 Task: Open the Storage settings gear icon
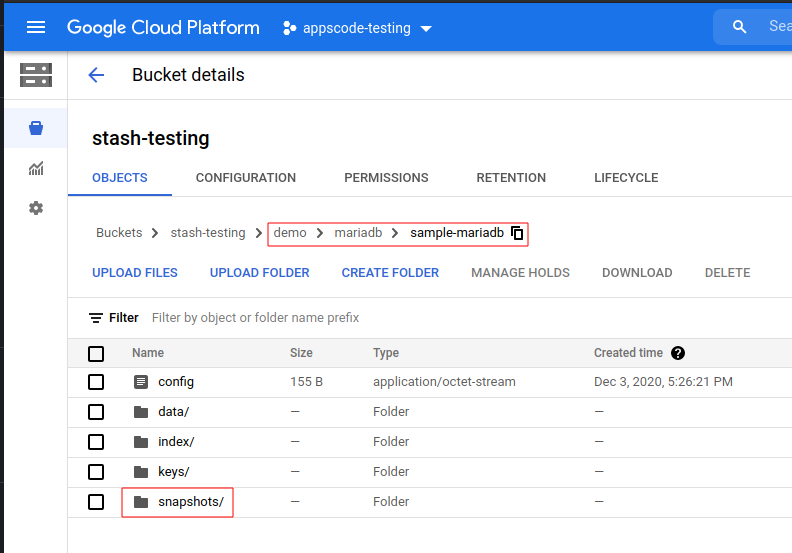(36, 208)
